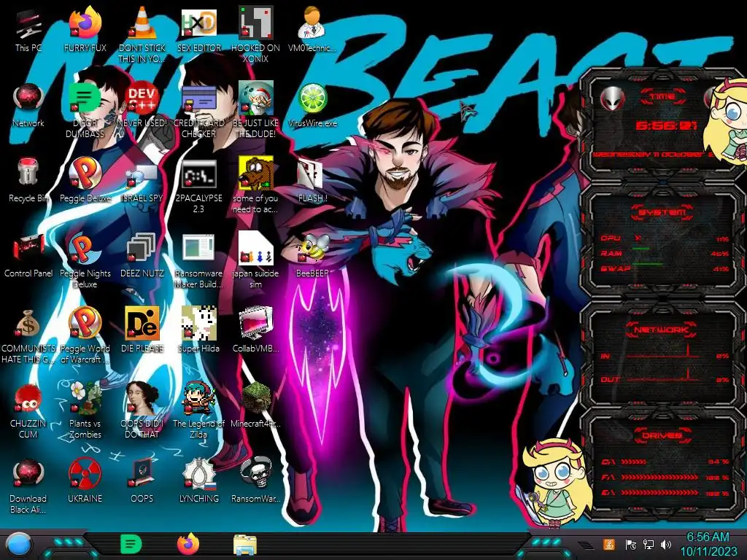Click the DRIVES widget header

[662, 435]
